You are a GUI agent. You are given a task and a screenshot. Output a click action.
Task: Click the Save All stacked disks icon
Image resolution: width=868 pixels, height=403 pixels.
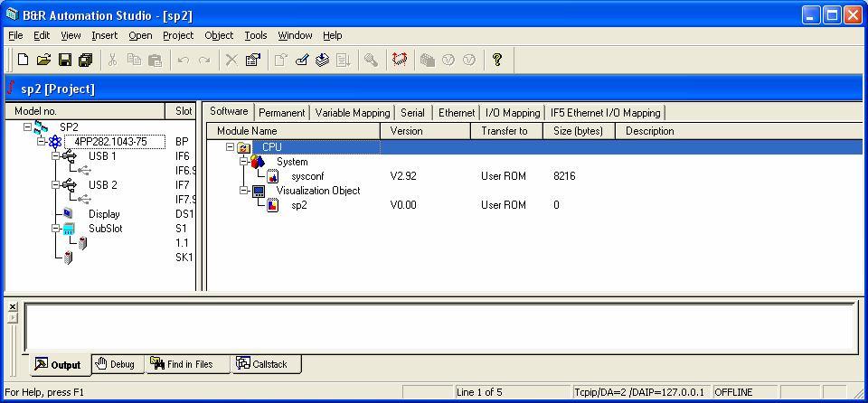point(85,60)
